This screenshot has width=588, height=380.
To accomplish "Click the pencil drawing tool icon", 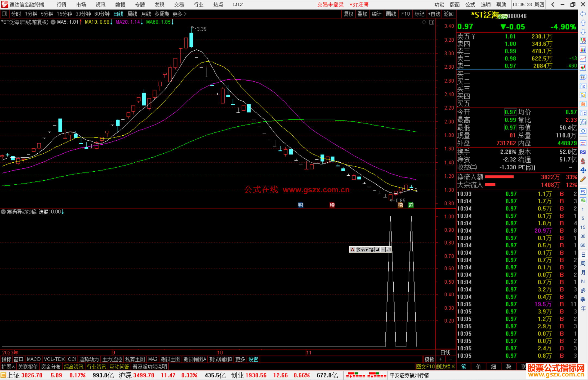I will 583,179.
